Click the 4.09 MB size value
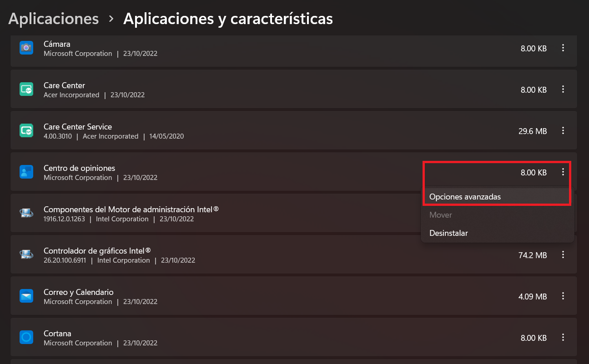Screen dimensions: 589x364 point(533,297)
